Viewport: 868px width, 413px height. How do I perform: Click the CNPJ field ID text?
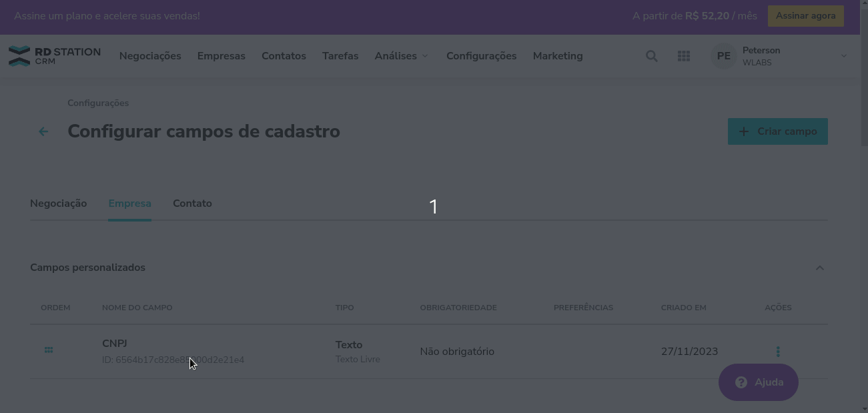173,359
